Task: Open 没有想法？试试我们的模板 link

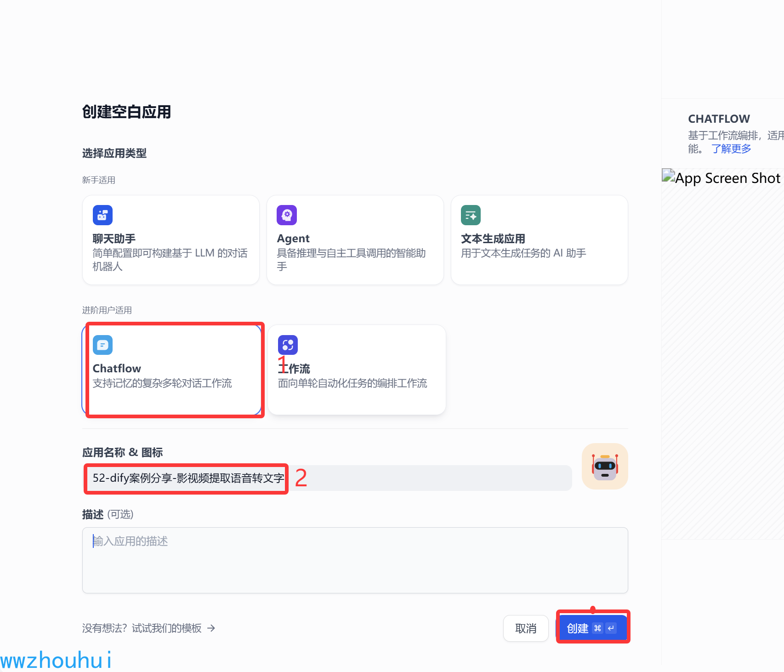Action: click(x=149, y=628)
